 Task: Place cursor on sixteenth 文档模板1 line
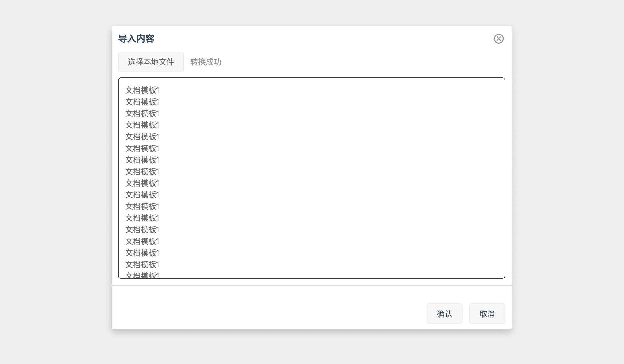click(142, 265)
